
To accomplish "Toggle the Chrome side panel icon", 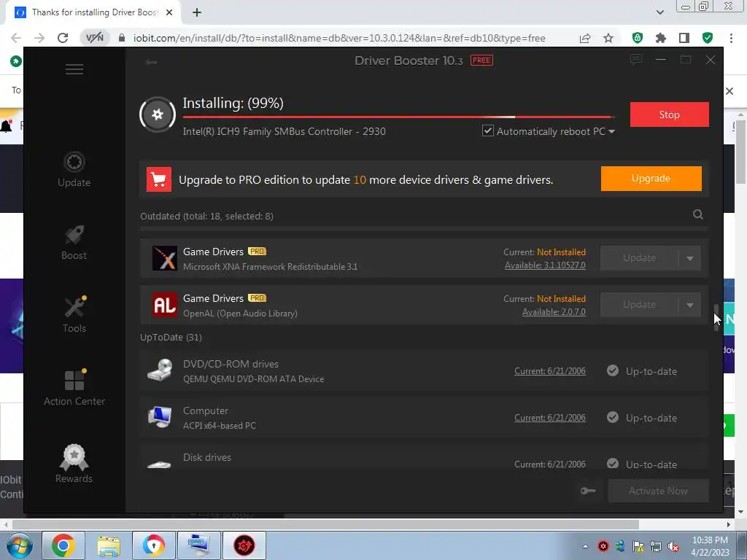I will point(684,38).
